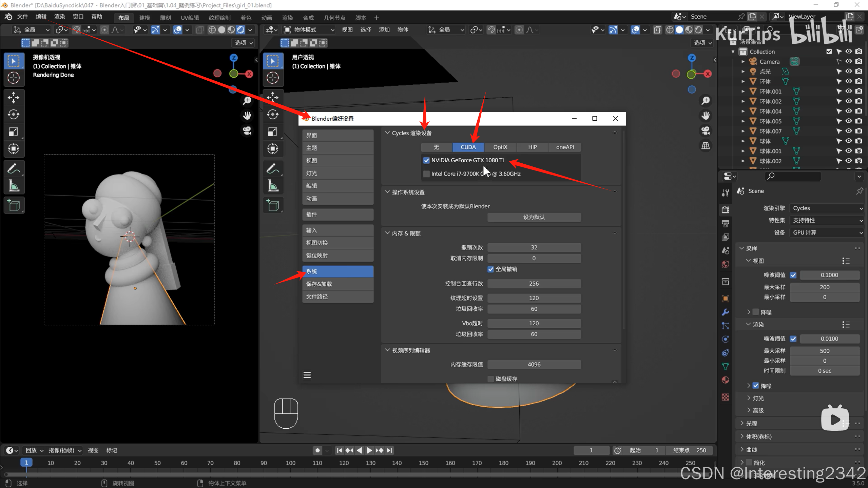
Task: Click the 设为默认 button
Action: click(534, 217)
